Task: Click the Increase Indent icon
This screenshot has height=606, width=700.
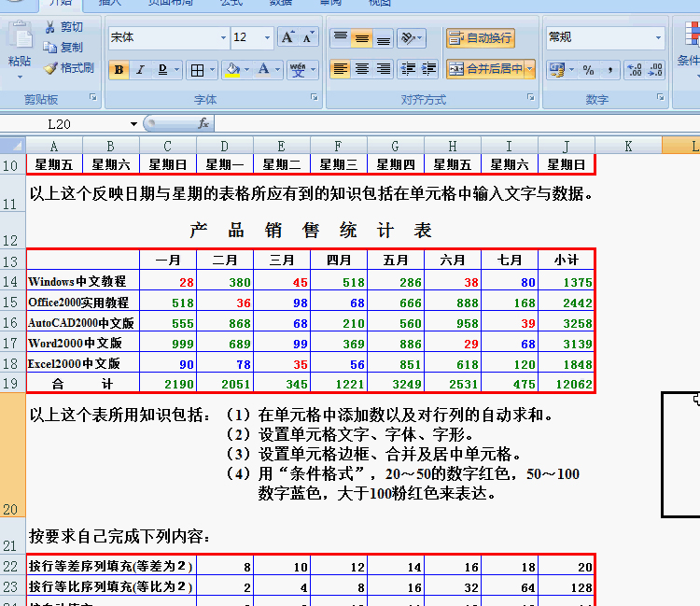Action: [x=429, y=69]
